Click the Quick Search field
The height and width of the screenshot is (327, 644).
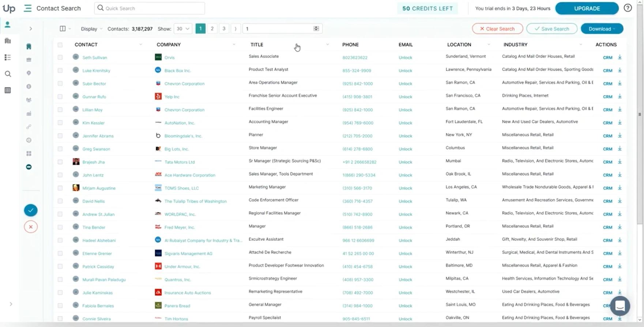click(x=150, y=8)
